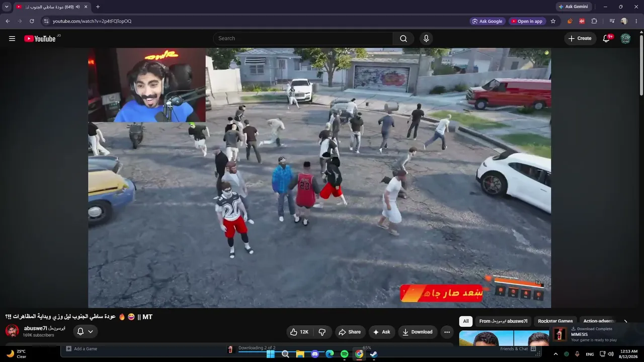Like the video with 12K likes

point(299,332)
